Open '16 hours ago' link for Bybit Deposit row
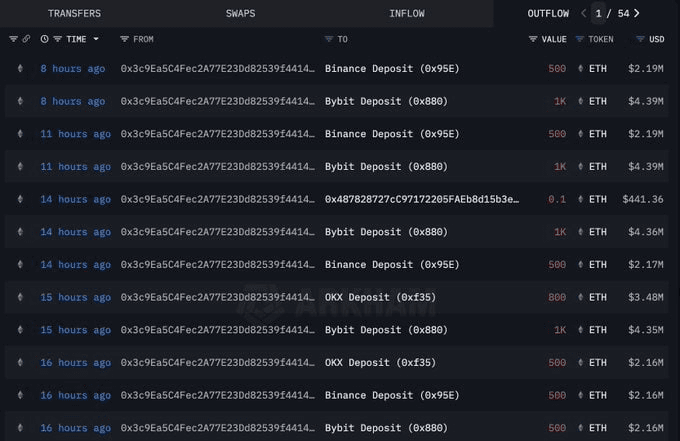This screenshot has width=680, height=441. (75, 428)
